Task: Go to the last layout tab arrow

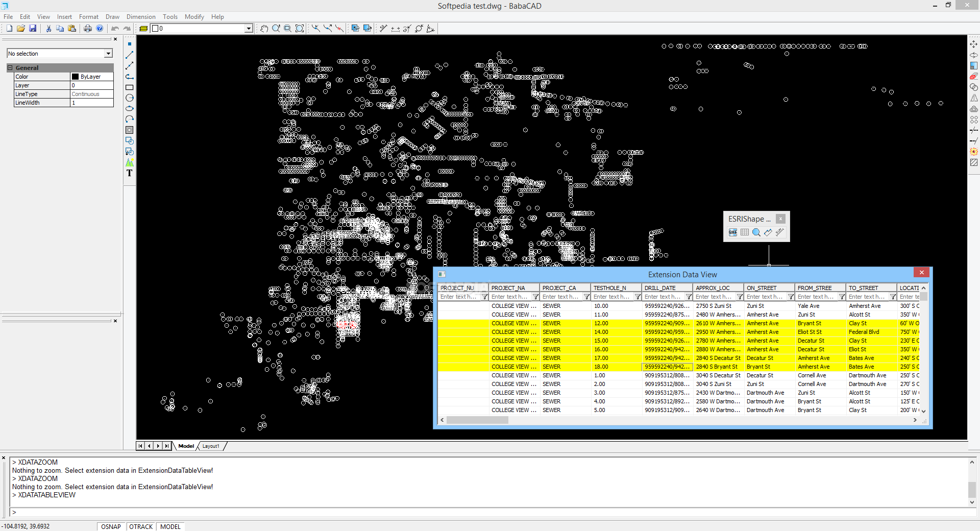Action: 167,446
